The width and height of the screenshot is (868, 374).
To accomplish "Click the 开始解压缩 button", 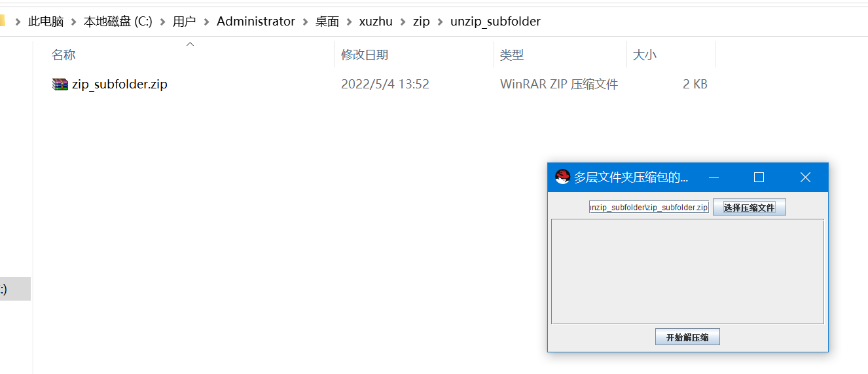I will (687, 337).
